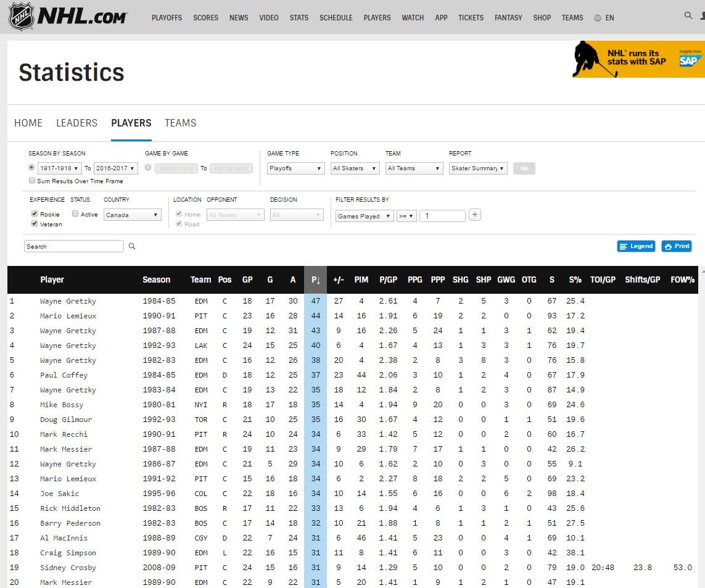Viewport: 705px width, 588px height.
Task: Open the SCHEDULE item in top navigation
Action: (336, 18)
